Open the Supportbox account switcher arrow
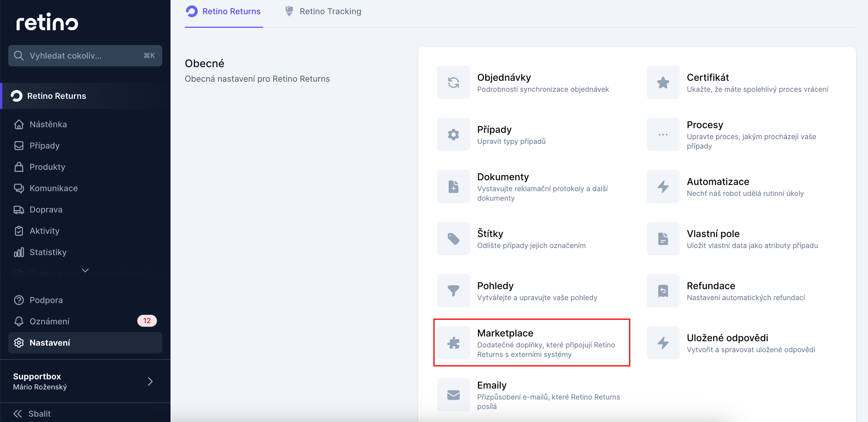The width and height of the screenshot is (868, 422). 150,381
